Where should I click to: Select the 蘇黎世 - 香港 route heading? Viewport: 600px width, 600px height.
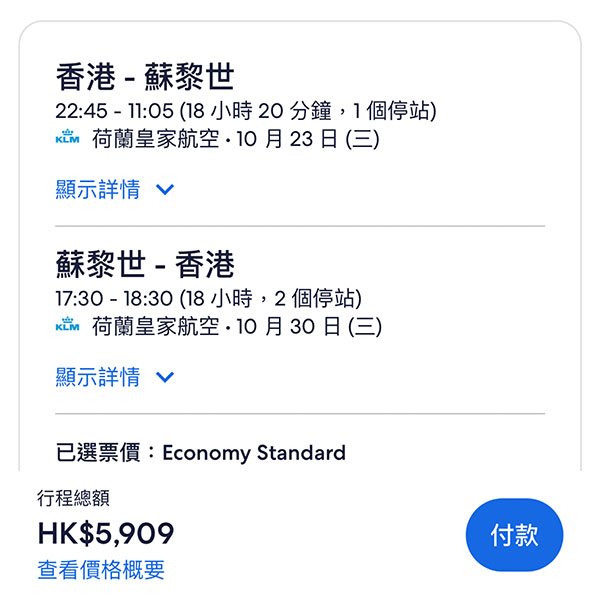coord(145,264)
